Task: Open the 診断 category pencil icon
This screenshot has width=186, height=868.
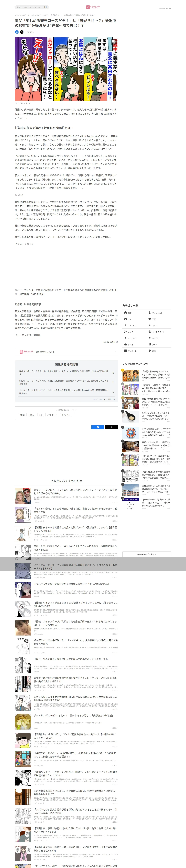Action: (150, 351)
